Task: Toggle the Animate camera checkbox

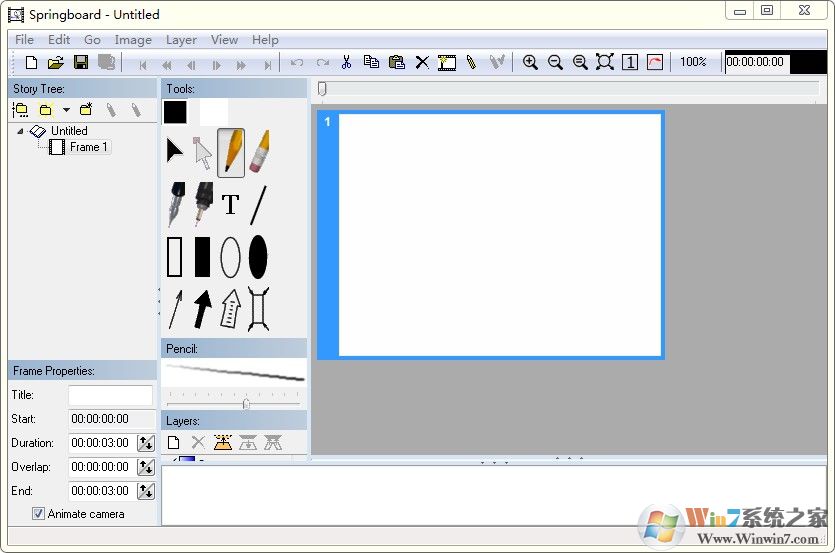Action: point(38,514)
